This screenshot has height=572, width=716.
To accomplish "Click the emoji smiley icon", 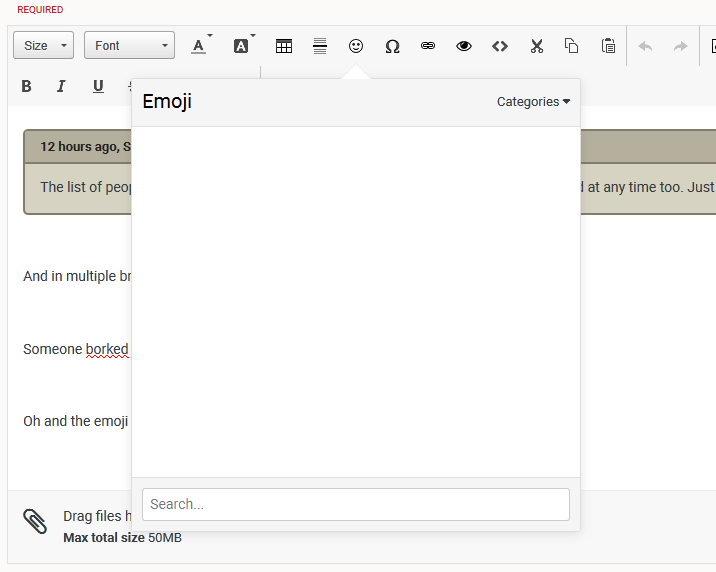I will click(356, 46).
